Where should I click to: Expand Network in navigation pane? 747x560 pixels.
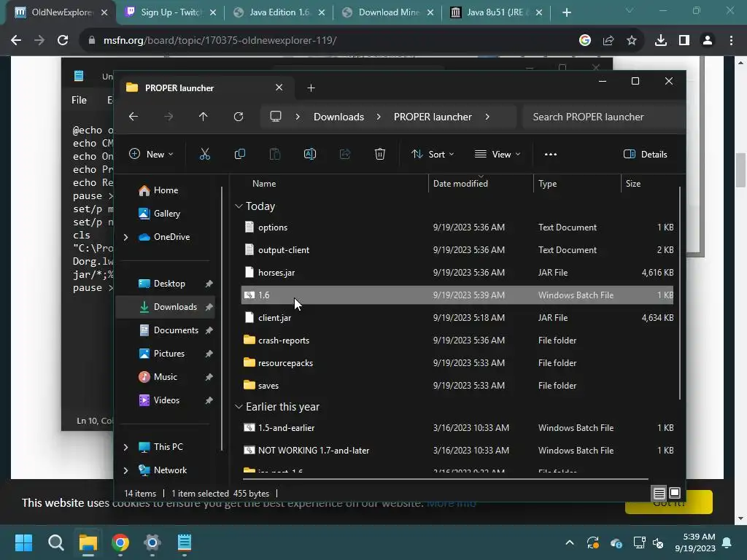coord(125,470)
